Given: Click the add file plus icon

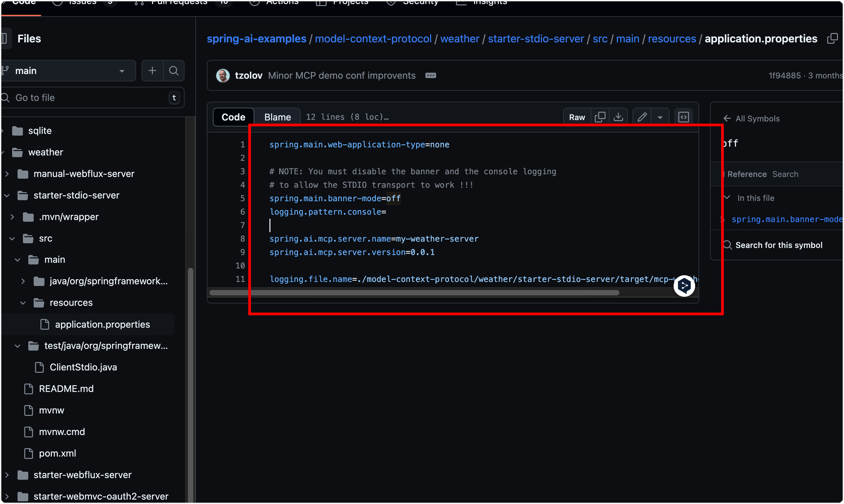Looking at the screenshot, I should click(152, 71).
